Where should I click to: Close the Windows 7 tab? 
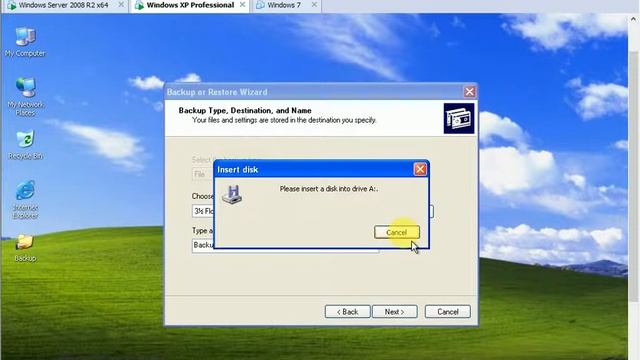tap(314, 5)
